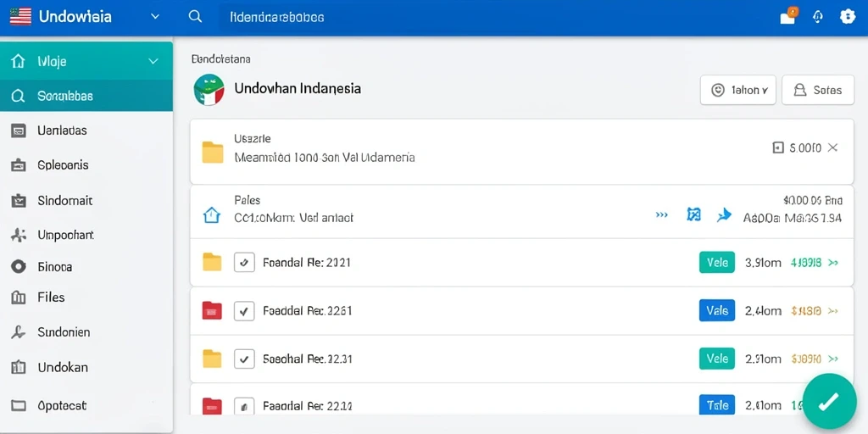Image resolution: width=868 pixels, height=434 pixels.
Task: Select the Mloje home menu item
Action: [x=86, y=61]
